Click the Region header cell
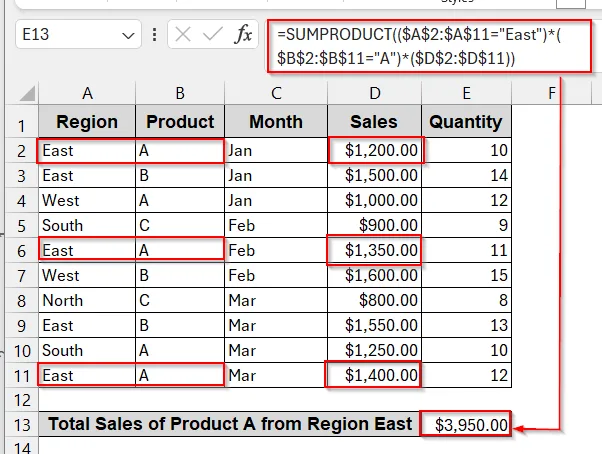The height and width of the screenshot is (454, 602). pos(87,122)
